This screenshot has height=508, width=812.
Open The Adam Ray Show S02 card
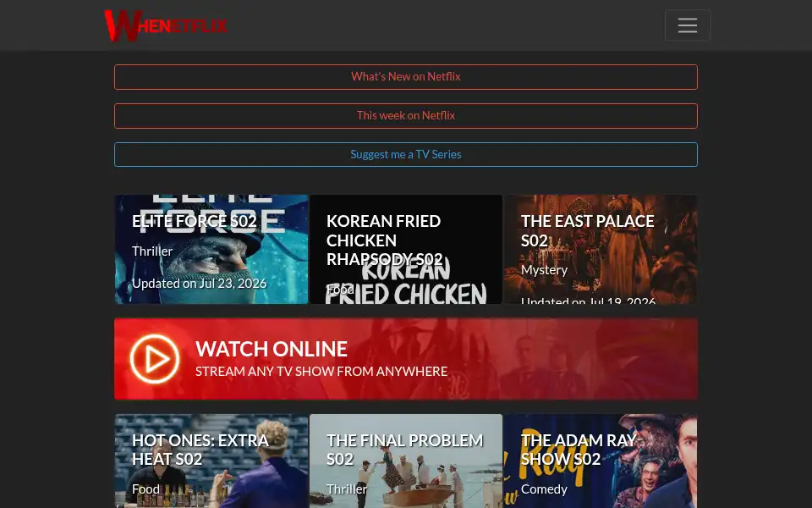(x=601, y=461)
